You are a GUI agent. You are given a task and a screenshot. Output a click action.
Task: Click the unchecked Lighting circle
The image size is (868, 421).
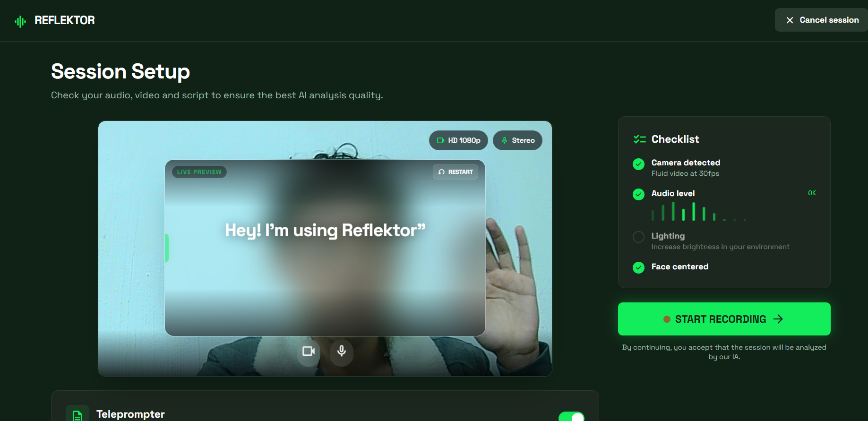[x=638, y=237]
